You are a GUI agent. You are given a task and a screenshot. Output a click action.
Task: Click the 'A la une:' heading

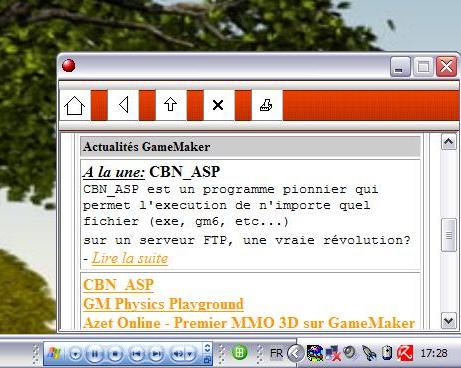click(x=114, y=172)
